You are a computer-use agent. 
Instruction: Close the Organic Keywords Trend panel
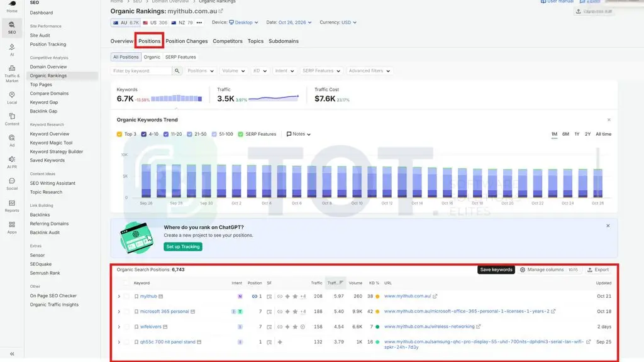(609, 120)
